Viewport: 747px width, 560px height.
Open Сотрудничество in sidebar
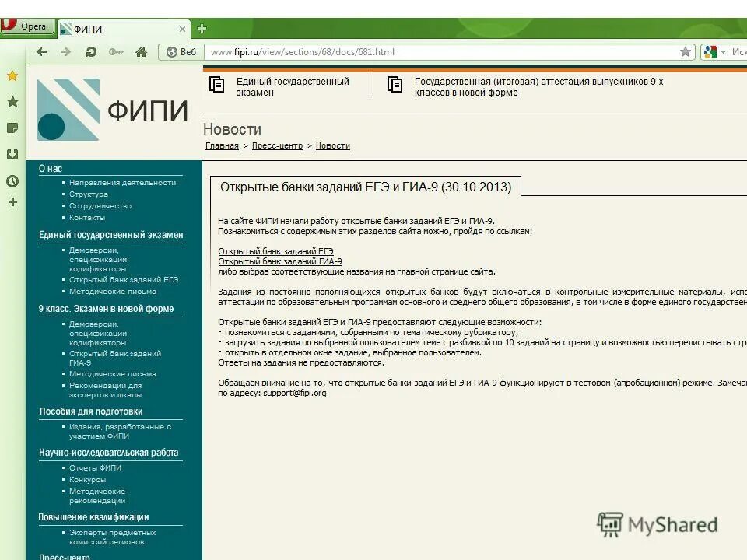(100, 205)
